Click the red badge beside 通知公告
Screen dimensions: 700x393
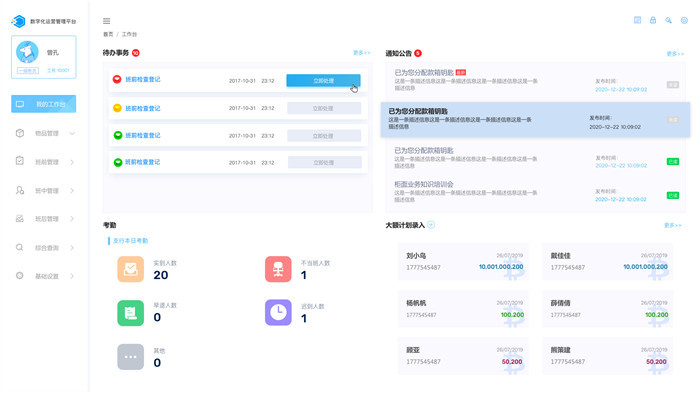point(418,53)
